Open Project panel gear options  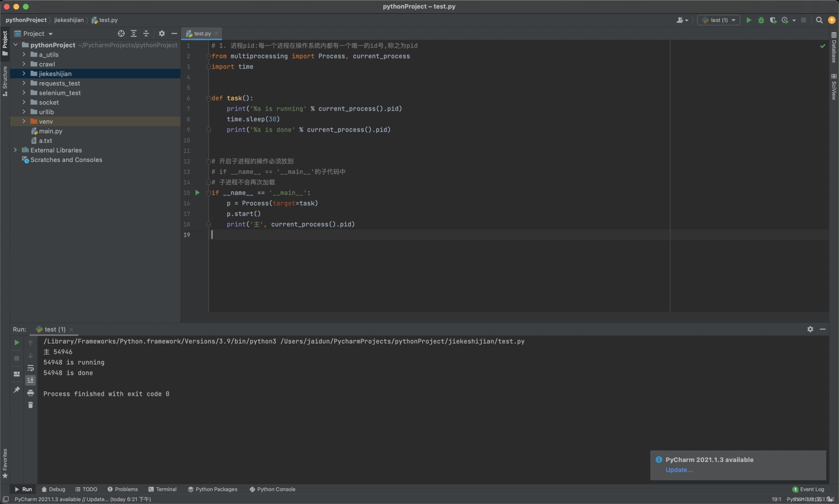(x=161, y=34)
